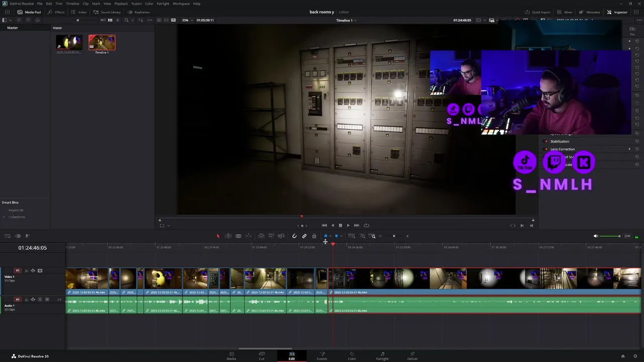Open the Fusion menu

(136, 4)
